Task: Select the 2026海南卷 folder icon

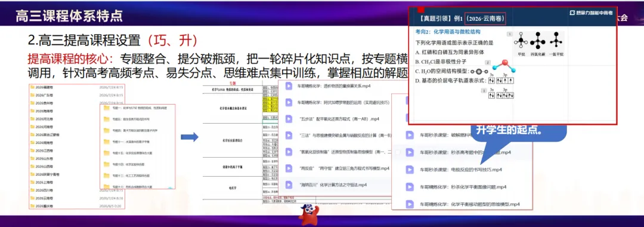Action: (x=32, y=111)
